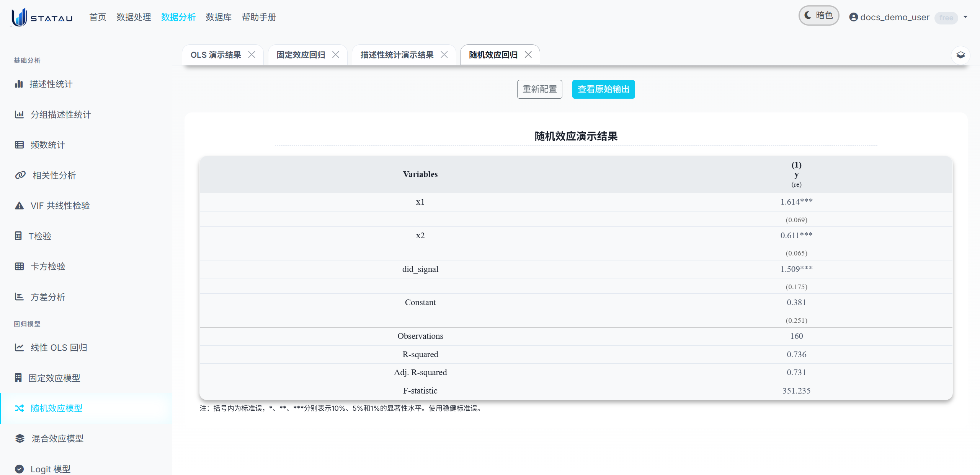Click the Constant row label
The image size is (980, 475).
[420, 302]
